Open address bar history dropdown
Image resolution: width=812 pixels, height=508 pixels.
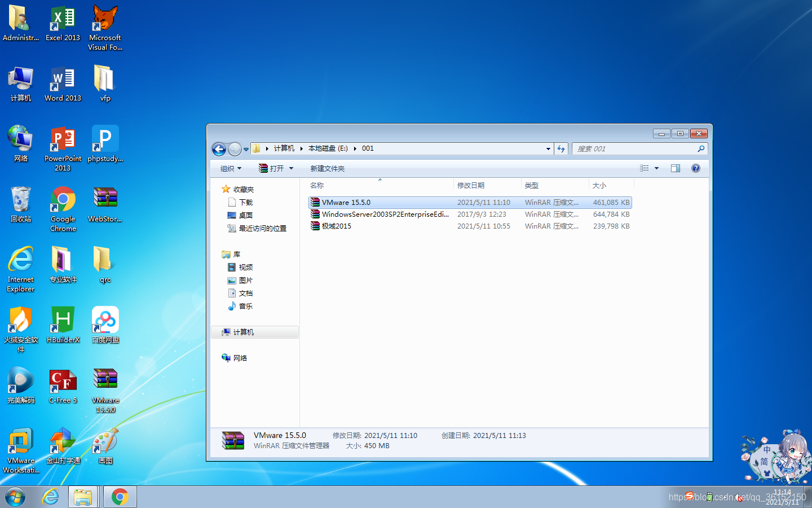click(548, 149)
